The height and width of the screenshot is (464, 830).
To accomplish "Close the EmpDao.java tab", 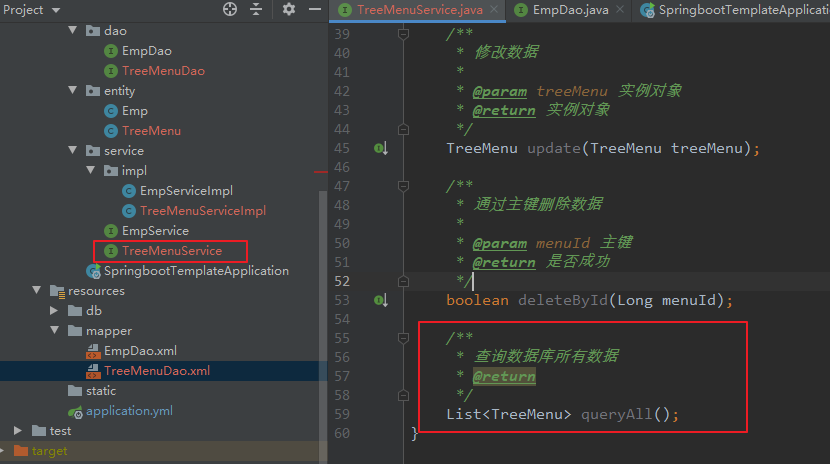I will click(620, 10).
